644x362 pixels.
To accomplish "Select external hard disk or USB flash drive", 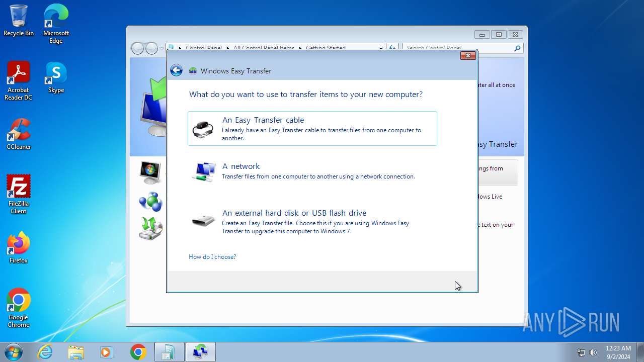I will tap(312, 222).
